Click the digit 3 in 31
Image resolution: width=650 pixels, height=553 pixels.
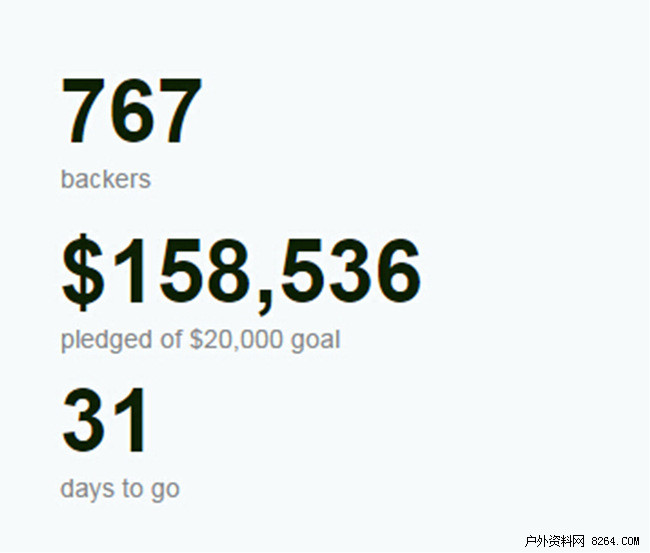(x=85, y=423)
